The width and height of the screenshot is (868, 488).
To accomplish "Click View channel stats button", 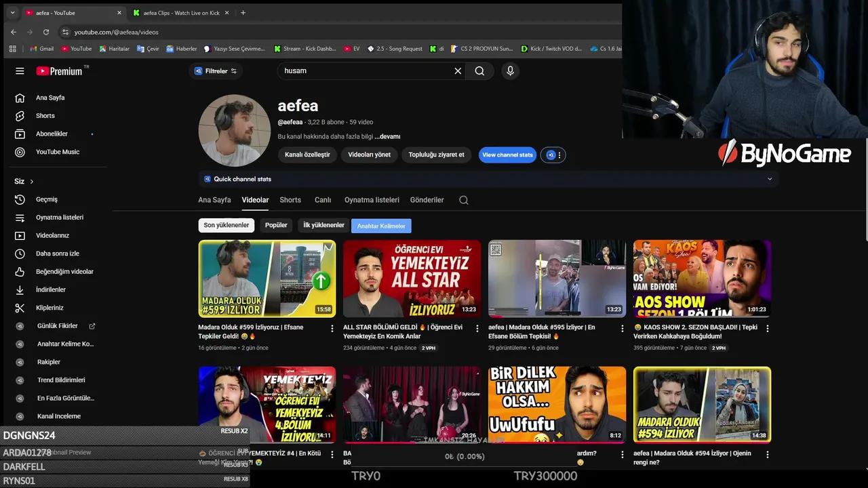I will click(508, 155).
